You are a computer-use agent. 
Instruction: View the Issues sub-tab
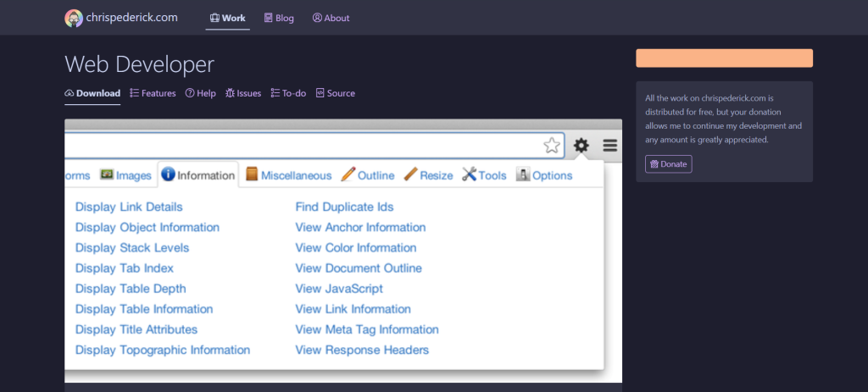(x=243, y=93)
